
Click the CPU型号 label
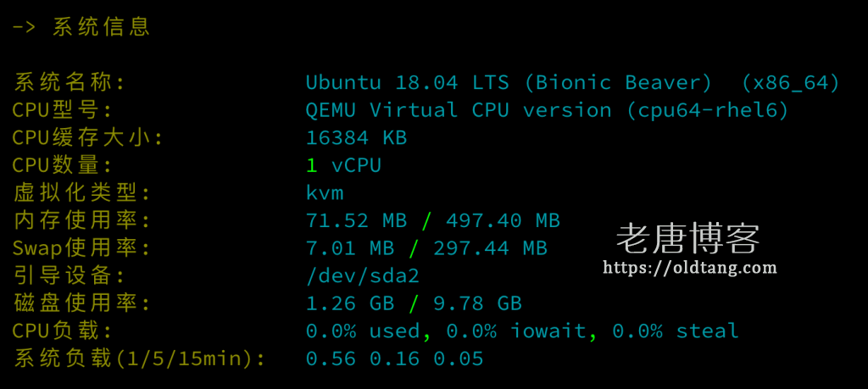(x=62, y=110)
